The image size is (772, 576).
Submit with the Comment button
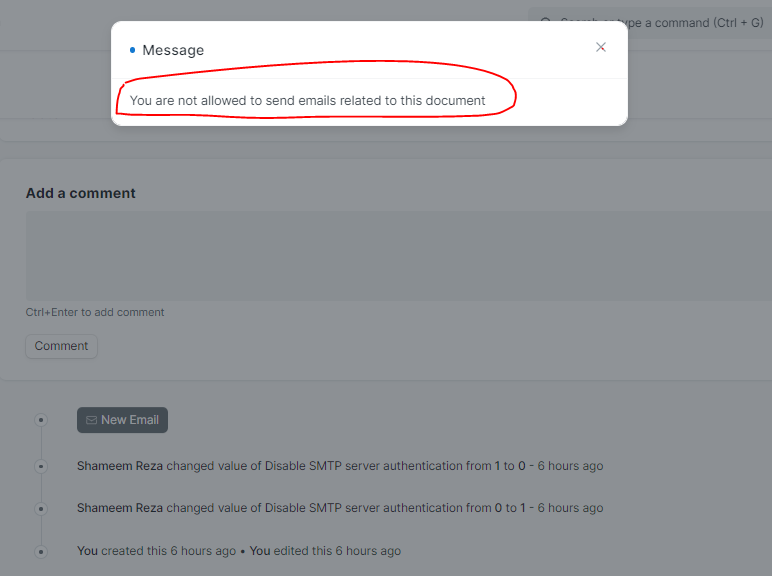(x=62, y=346)
